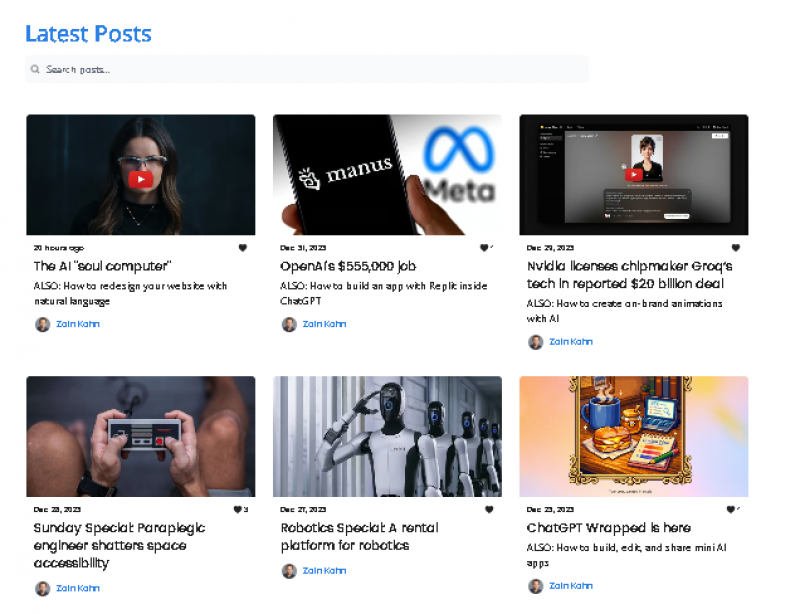Screen dimensions: 800x614
Task: Like the Robotics Special post
Action: (x=489, y=510)
